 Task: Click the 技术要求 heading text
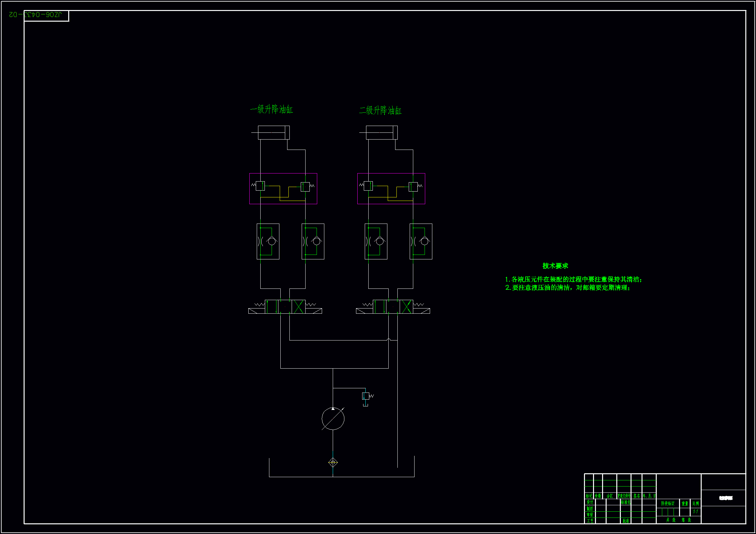tap(555, 266)
